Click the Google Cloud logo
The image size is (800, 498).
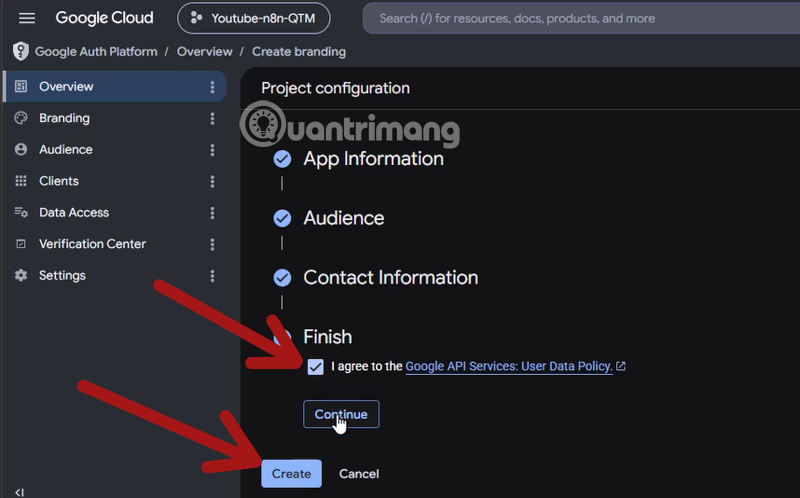[104, 18]
